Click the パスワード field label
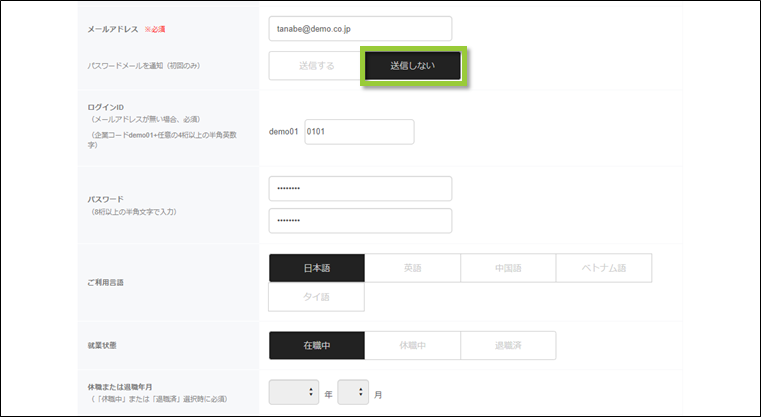 coord(106,199)
